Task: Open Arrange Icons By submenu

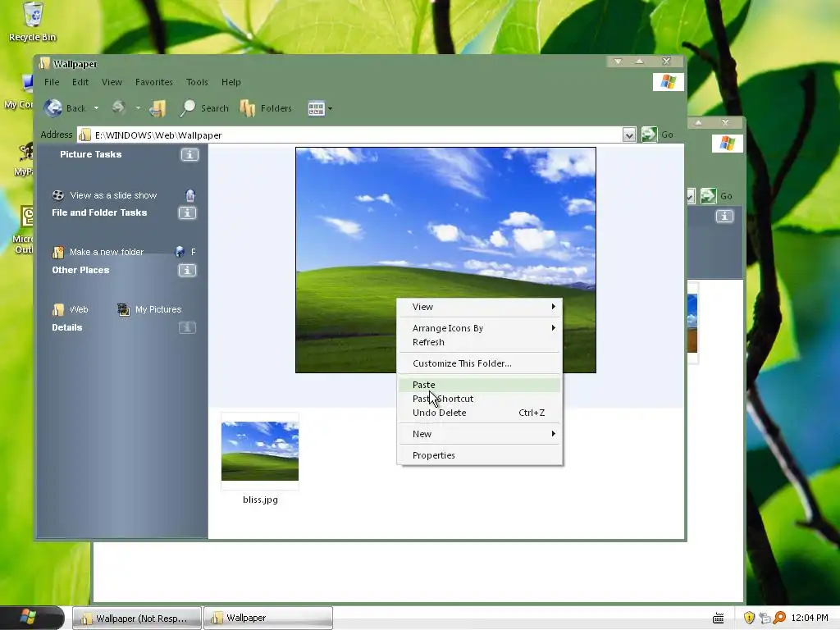Action: (479, 328)
